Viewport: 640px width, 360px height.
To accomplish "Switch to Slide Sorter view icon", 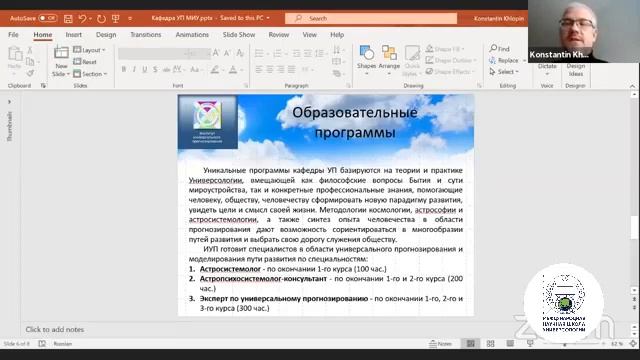I will 491,344.
